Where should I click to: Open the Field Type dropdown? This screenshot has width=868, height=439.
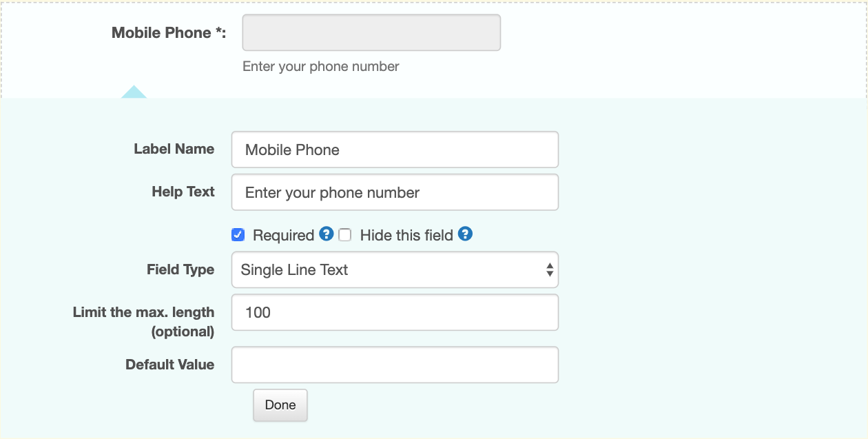coord(395,269)
